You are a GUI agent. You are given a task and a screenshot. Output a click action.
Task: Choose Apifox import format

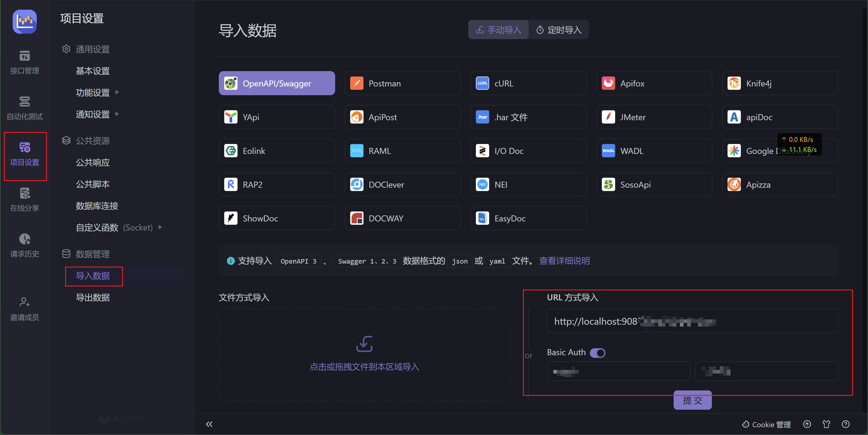(x=654, y=83)
